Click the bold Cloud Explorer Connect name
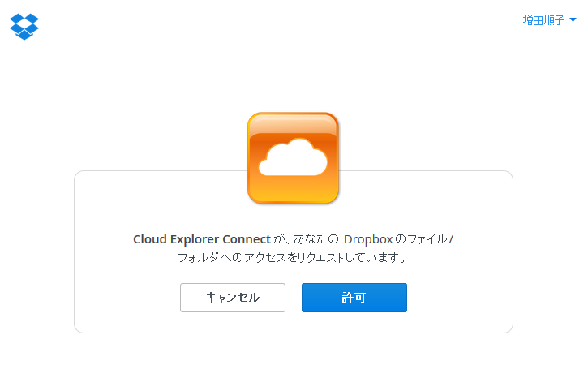Viewport: 588px width, 365px height. point(202,239)
